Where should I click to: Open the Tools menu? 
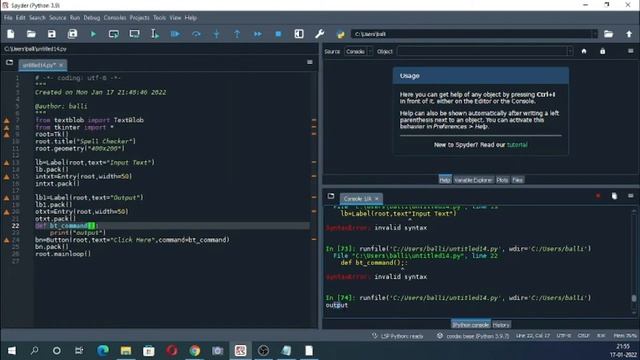point(160,18)
